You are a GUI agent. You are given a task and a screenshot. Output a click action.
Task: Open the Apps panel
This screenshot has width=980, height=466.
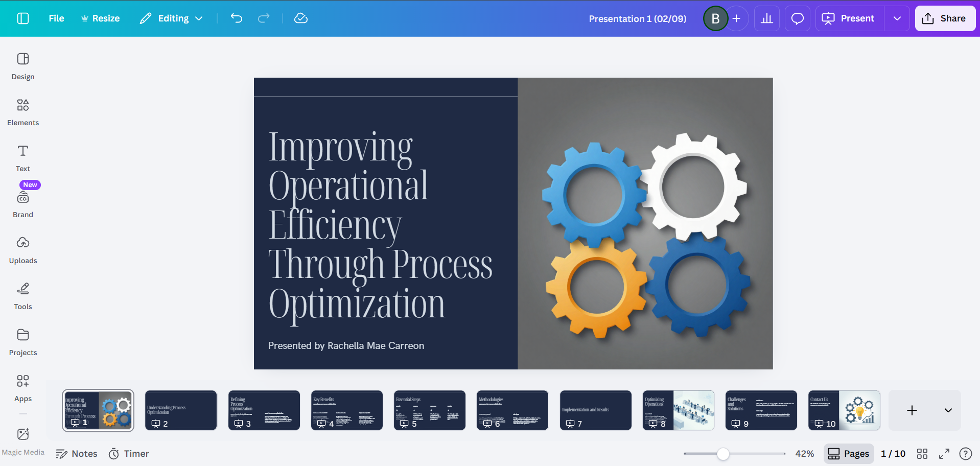coord(23,388)
